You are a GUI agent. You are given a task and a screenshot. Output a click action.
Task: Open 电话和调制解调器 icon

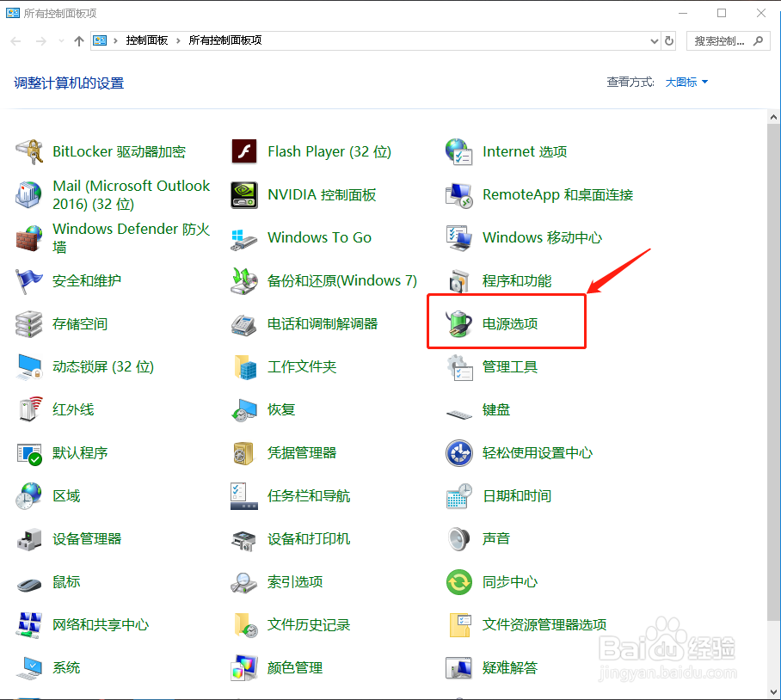point(244,324)
